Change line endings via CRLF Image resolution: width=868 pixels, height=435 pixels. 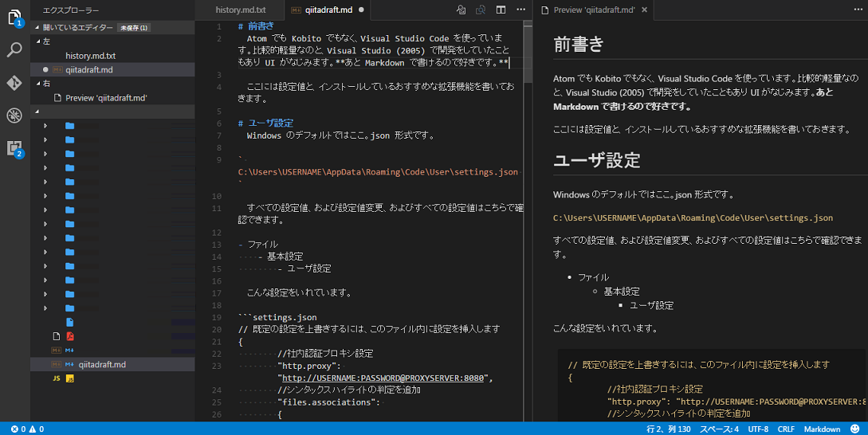786,429
